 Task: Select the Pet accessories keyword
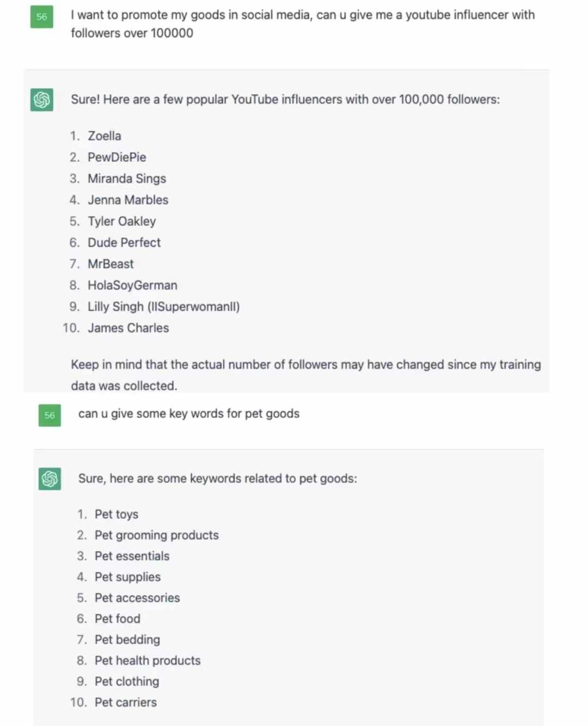click(137, 598)
